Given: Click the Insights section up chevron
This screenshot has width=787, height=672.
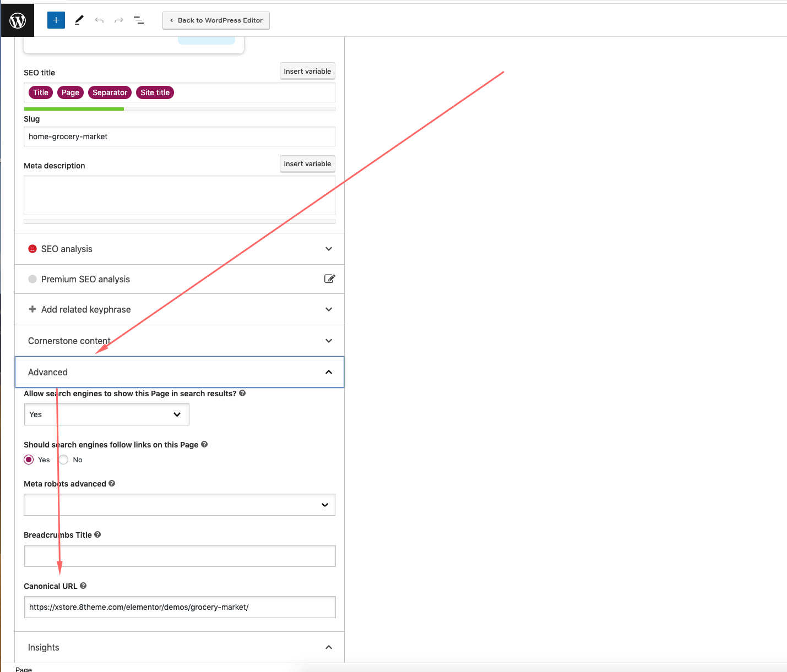Looking at the screenshot, I should click(329, 647).
